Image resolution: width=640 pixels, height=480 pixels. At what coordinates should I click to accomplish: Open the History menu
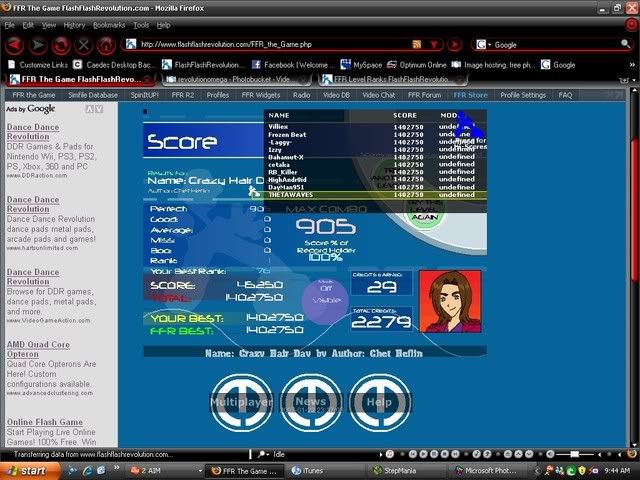(x=74, y=24)
